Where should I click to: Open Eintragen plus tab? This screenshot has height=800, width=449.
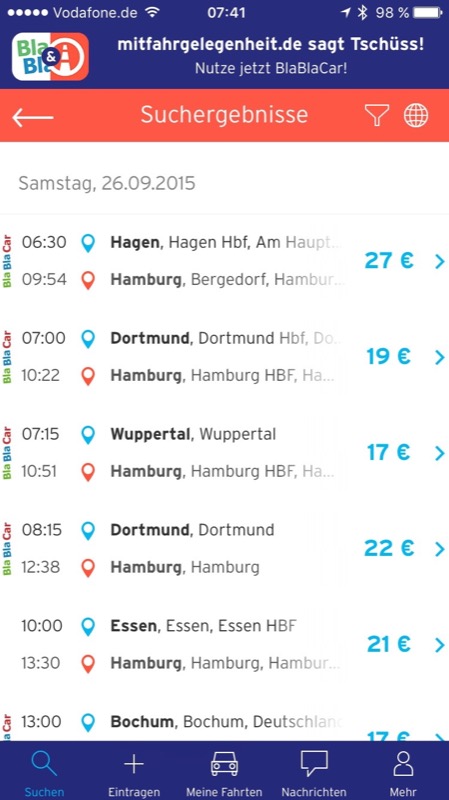[134, 771]
